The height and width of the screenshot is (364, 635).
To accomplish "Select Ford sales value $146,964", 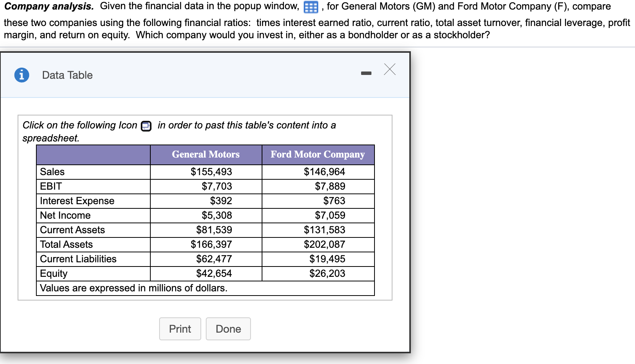I will point(324,172).
